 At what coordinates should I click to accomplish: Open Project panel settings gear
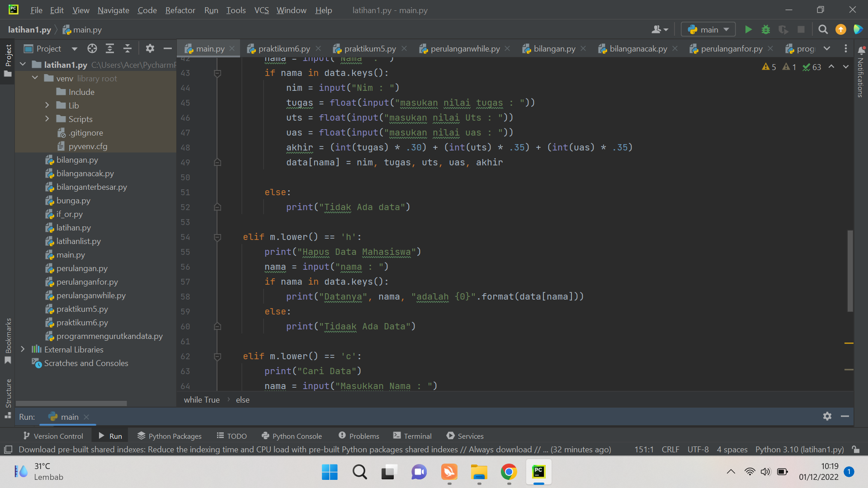pyautogui.click(x=150, y=48)
